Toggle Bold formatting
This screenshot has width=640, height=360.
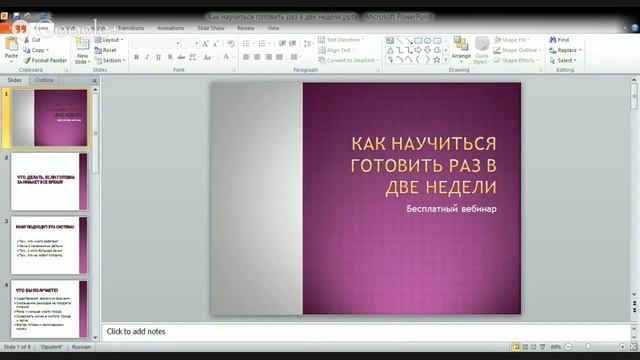136,57
